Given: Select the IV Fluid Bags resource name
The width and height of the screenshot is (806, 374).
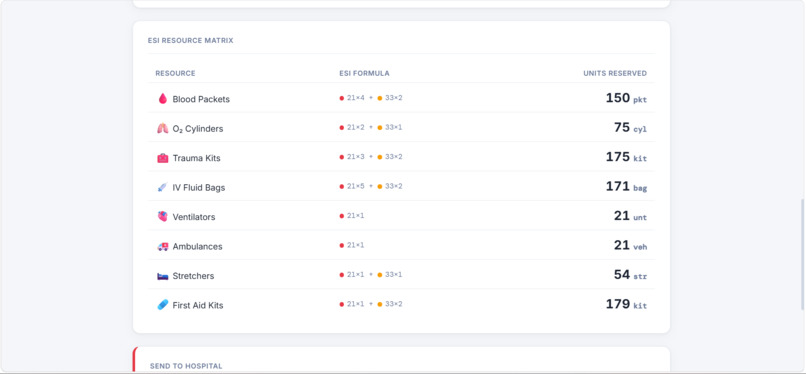Looking at the screenshot, I should [x=199, y=188].
